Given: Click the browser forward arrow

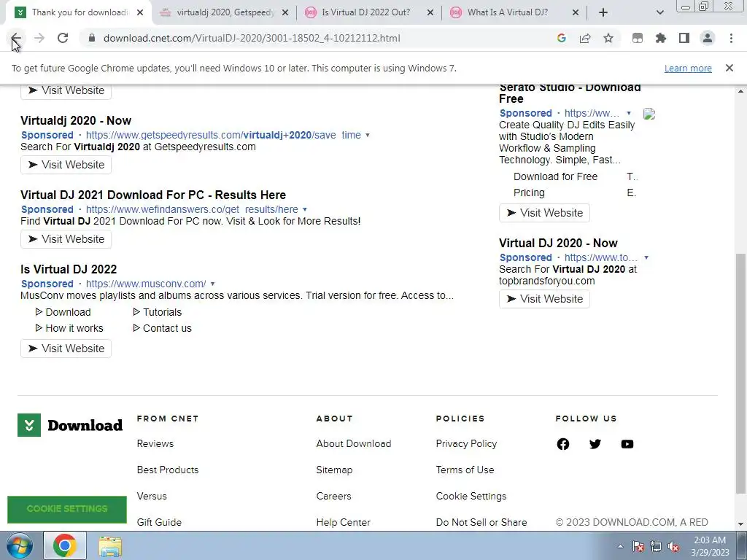Looking at the screenshot, I should click(39, 38).
